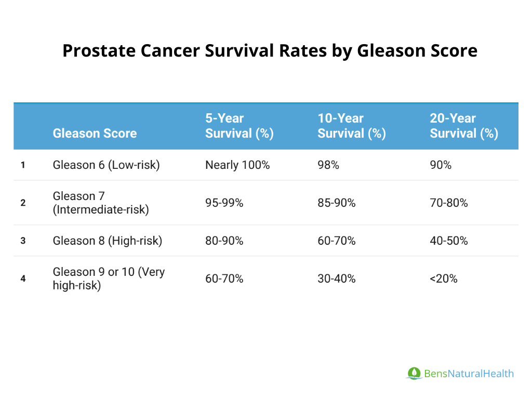Click the Gleason 6 (Low-risk) cell

106,165
